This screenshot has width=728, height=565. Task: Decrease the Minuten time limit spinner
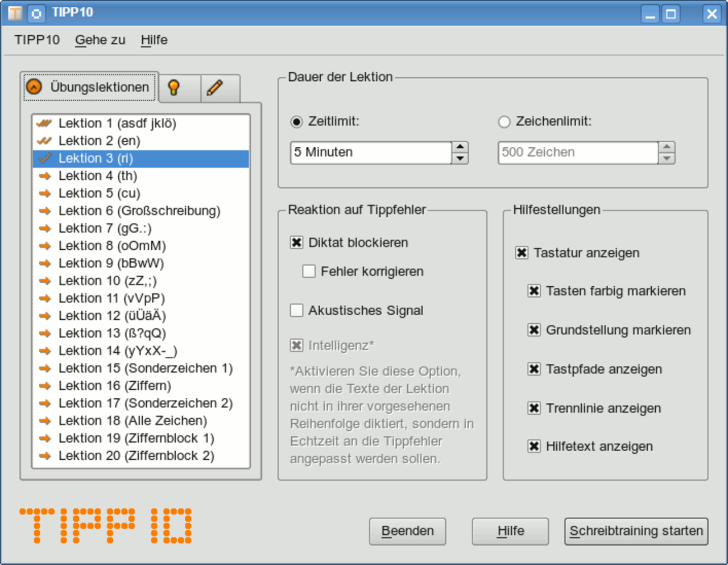click(460, 158)
